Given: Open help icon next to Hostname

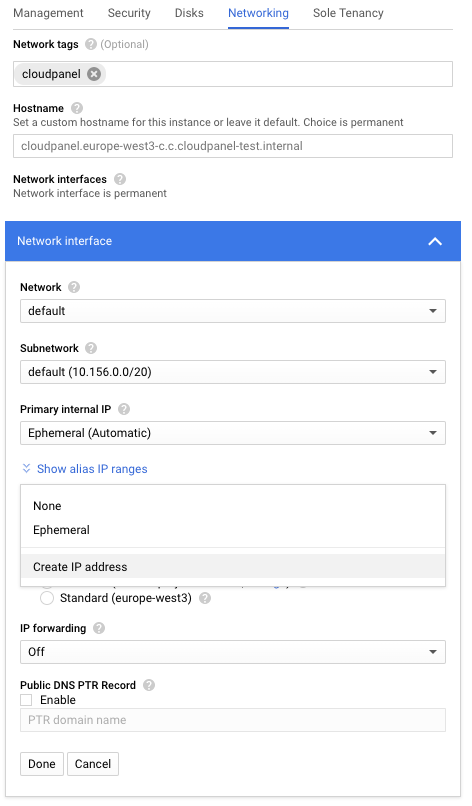Looking at the screenshot, I should click(x=77, y=108).
